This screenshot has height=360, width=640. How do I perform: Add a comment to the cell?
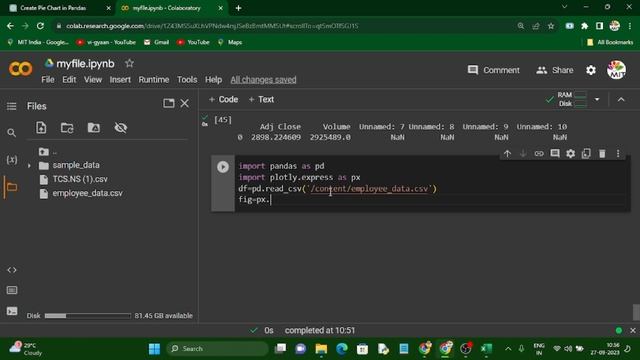(x=555, y=153)
